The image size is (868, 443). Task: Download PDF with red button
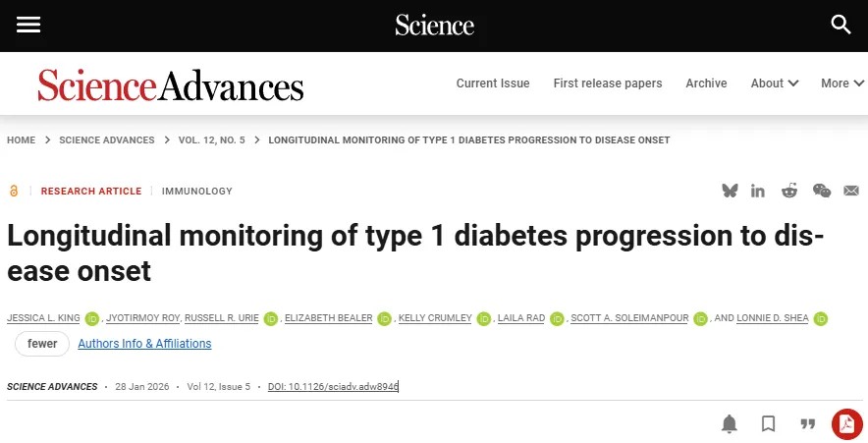[x=846, y=423]
